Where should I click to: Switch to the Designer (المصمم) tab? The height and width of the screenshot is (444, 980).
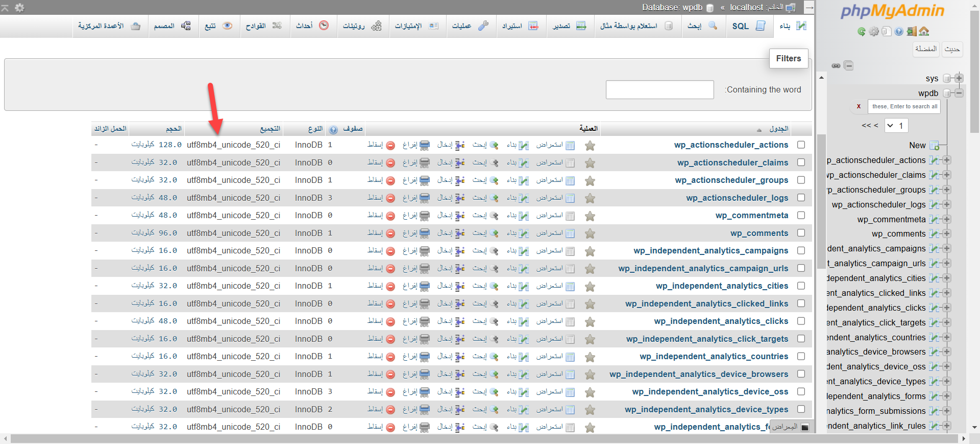(x=172, y=26)
